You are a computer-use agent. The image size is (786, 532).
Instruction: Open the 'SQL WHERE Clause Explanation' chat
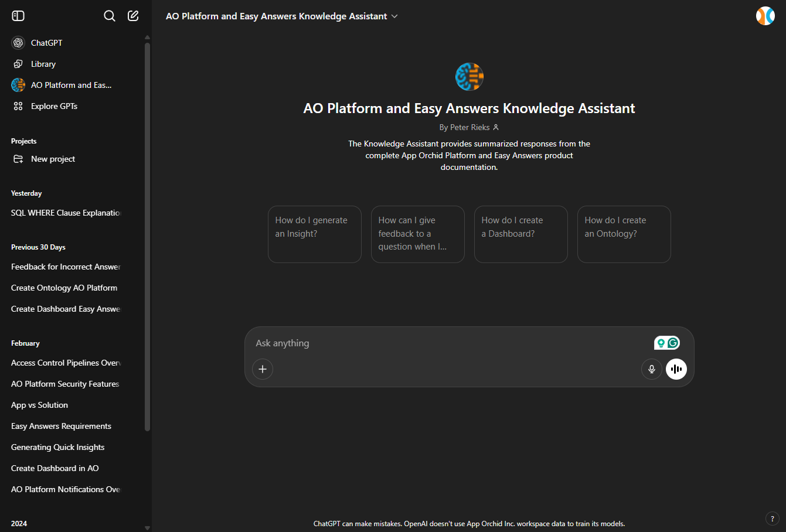[66, 213]
